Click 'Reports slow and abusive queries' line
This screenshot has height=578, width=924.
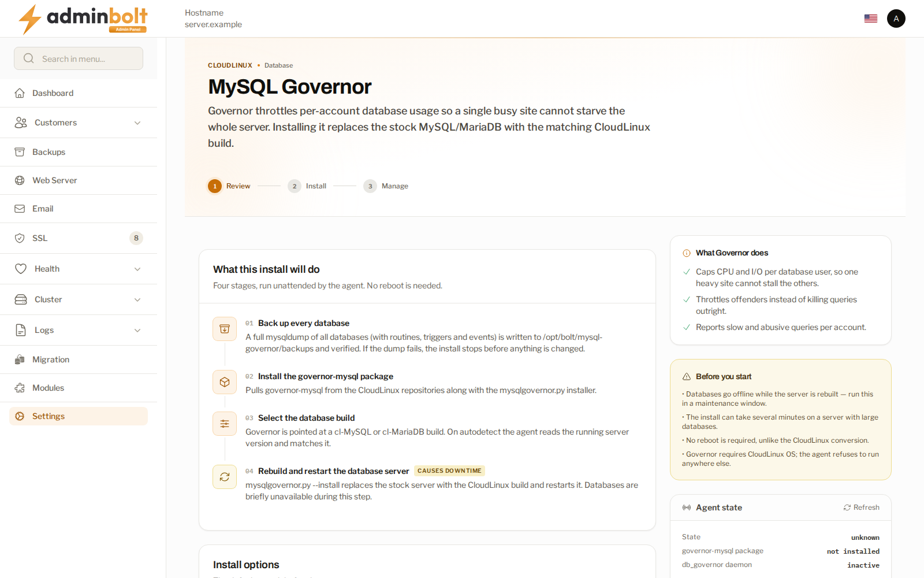pyautogui.click(x=781, y=327)
